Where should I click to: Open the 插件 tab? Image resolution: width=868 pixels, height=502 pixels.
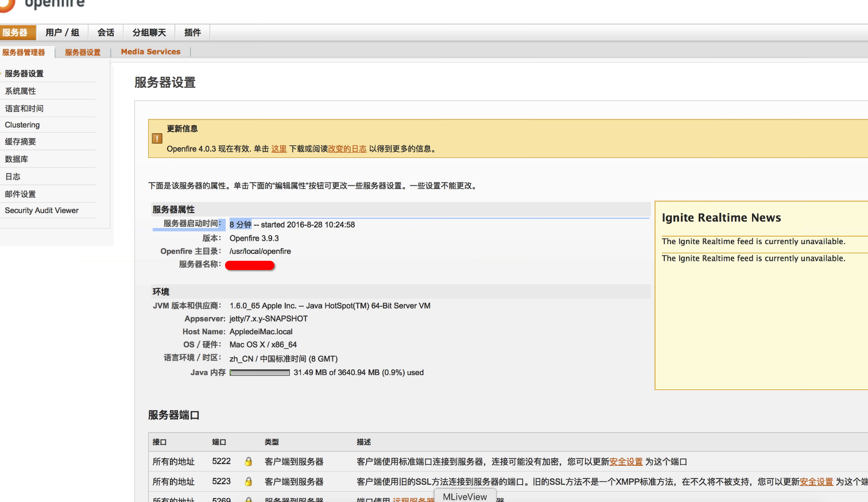(x=192, y=33)
